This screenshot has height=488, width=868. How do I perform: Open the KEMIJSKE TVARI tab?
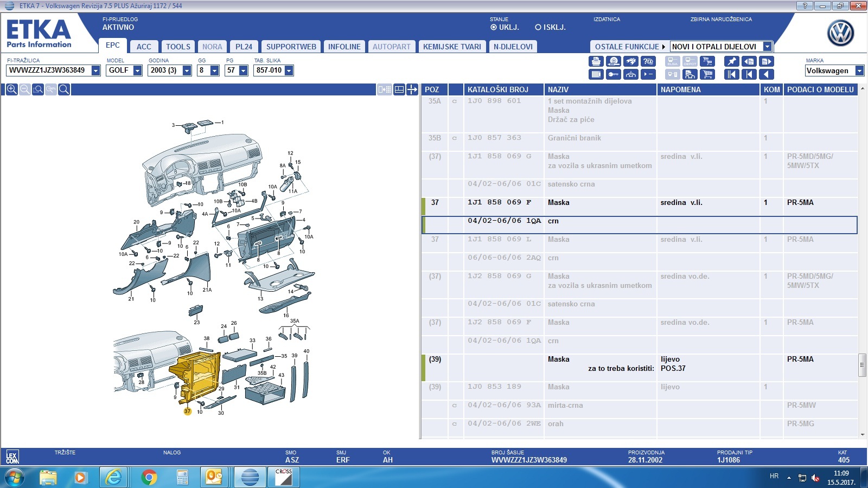coord(452,47)
